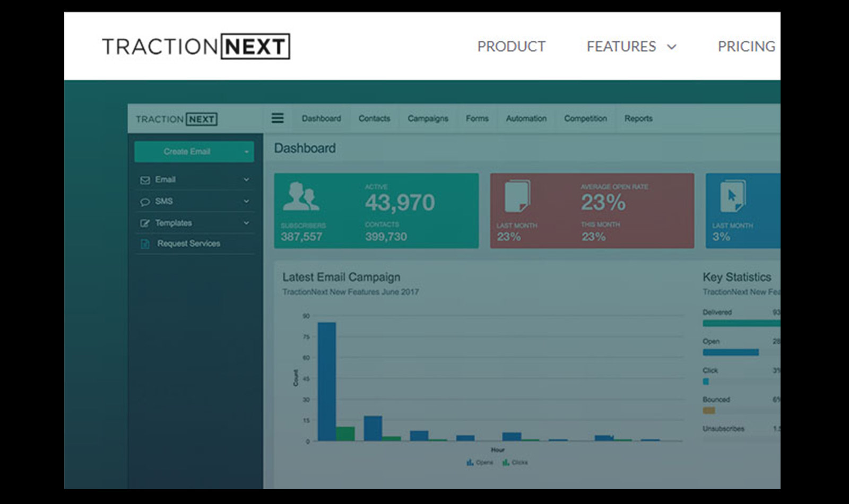Image resolution: width=849 pixels, height=504 pixels.
Task: Click the tallest blue Opens bar in chart
Action: pos(326,381)
